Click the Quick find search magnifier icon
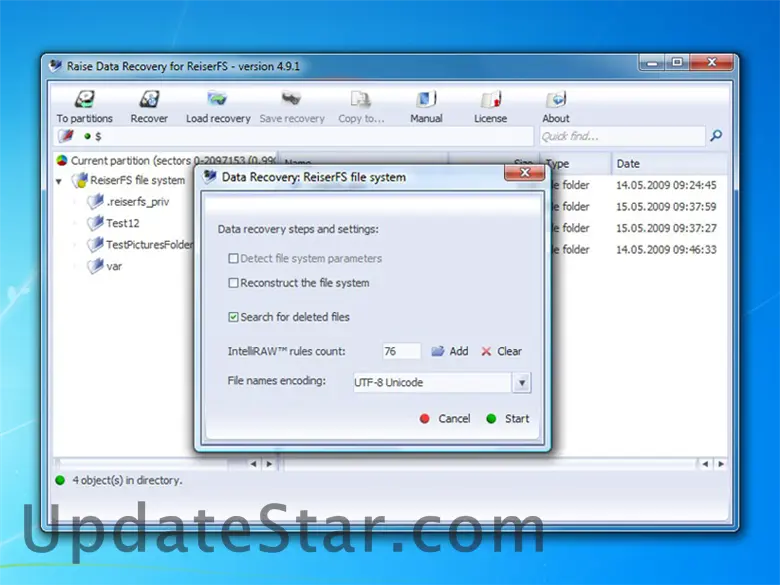 (716, 135)
